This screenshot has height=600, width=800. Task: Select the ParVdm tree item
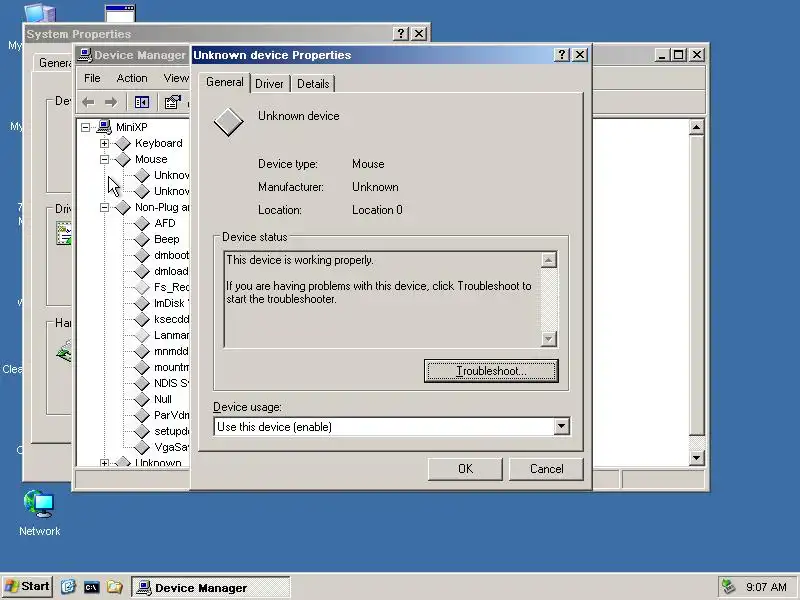(x=171, y=415)
